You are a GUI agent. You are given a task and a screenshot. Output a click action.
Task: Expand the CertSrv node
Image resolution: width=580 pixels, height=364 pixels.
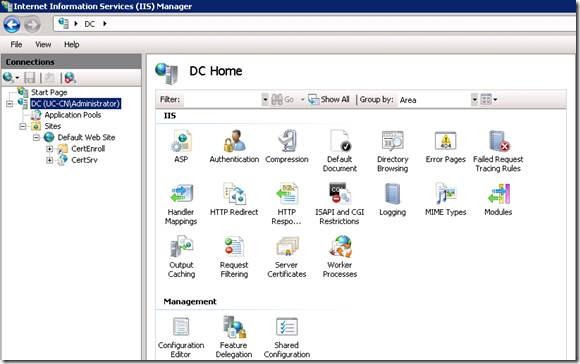[50, 160]
